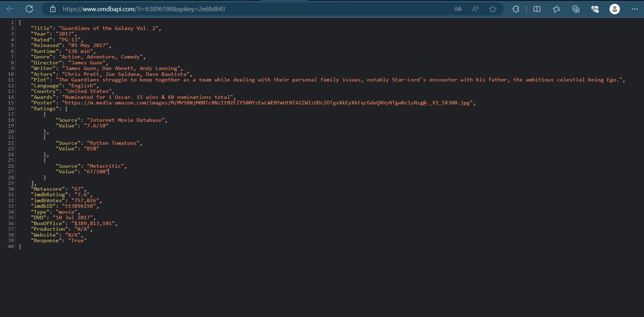Click the "85%" rating value
The image size is (644, 317).
91,149
